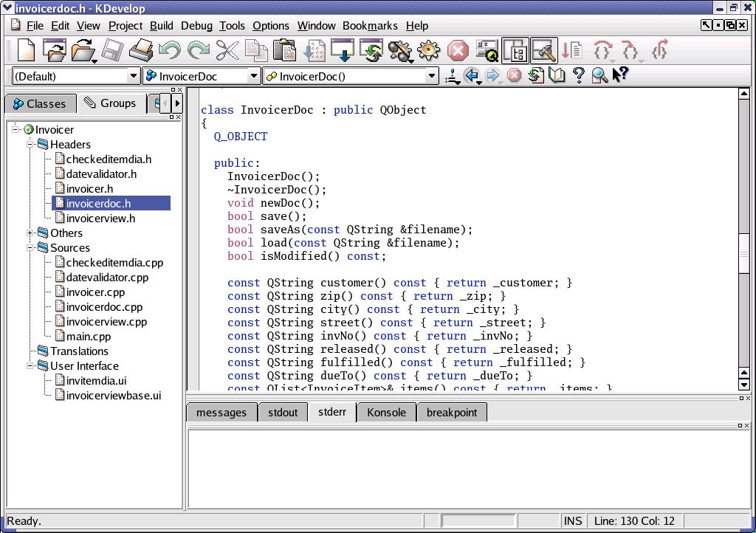Collapse the Invoicer root tree node
This screenshot has width=756, height=533.
(x=15, y=129)
